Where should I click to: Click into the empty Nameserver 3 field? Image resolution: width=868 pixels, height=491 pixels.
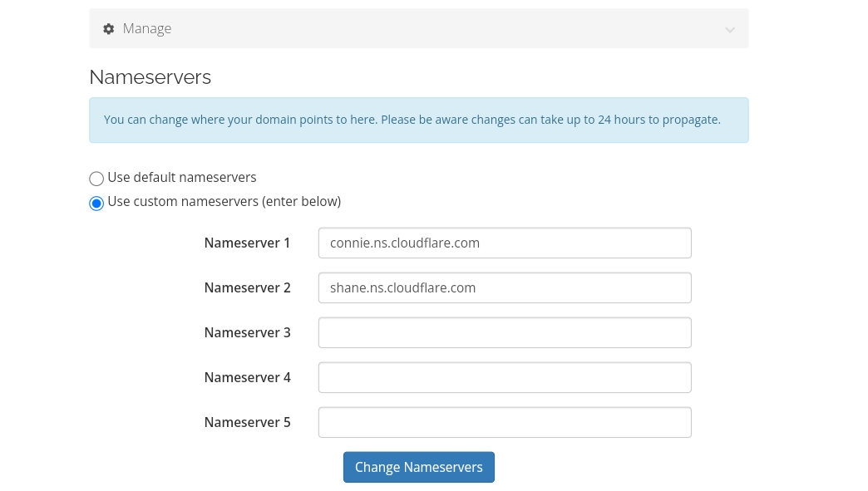click(505, 332)
